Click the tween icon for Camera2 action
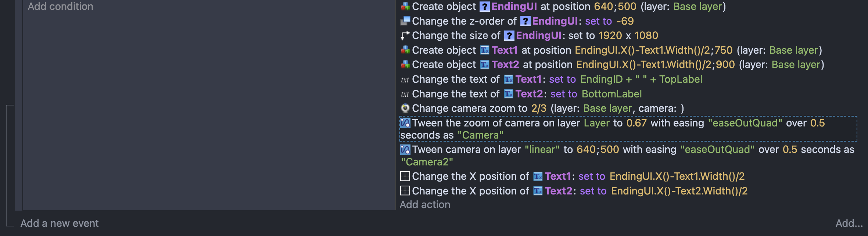Viewport: 868px width, 236px height. tap(405, 150)
